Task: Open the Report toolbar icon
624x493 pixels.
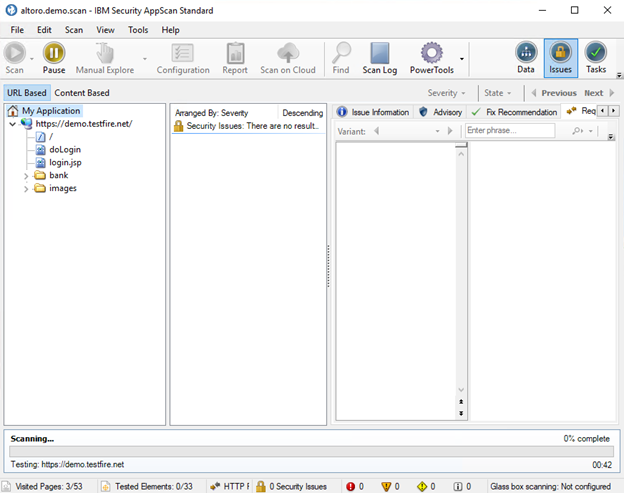Action: point(235,53)
